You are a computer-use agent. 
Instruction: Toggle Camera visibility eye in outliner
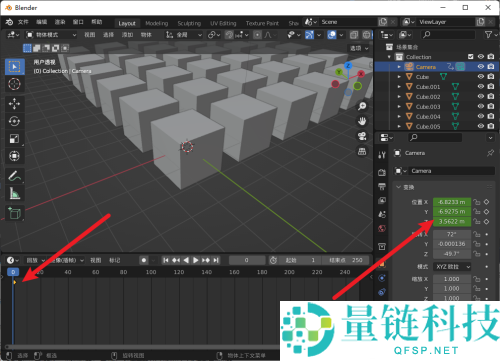[481, 67]
